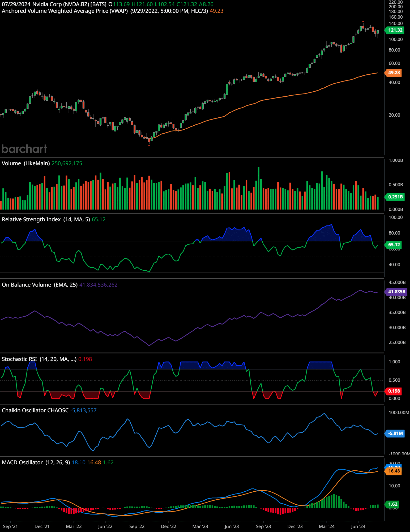This screenshot has width=410, height=532.
Task: Click the high price value H121.60
Action: pyautogui.click(x=142, y=4)
